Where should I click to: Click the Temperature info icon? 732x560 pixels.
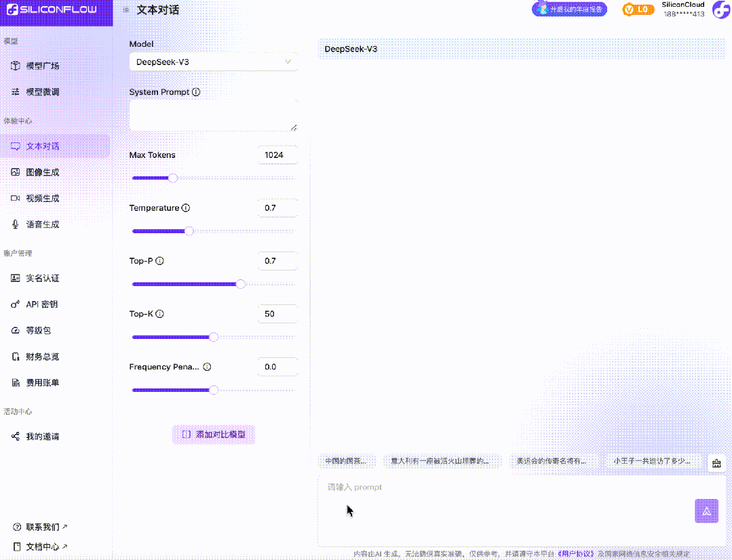pos(186,208)
